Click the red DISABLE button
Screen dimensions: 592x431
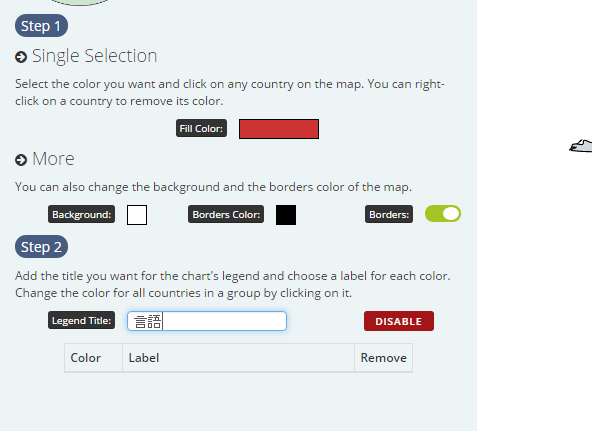click(x=399, y=321)
